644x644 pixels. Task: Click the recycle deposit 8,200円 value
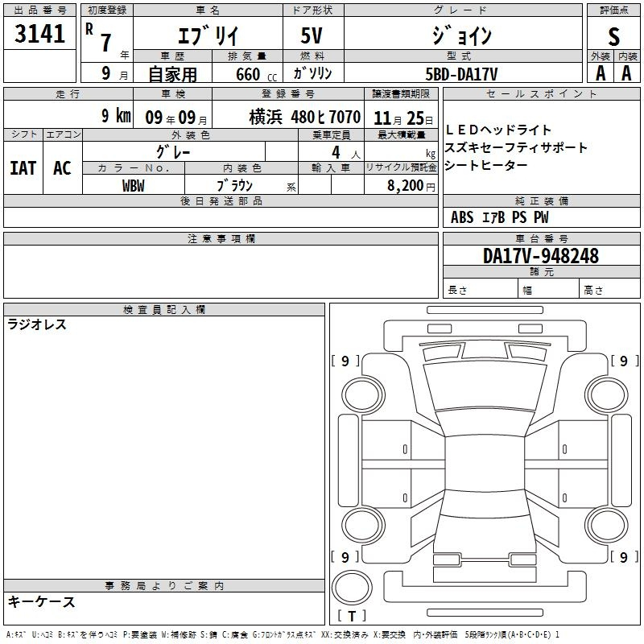[411, 186]
